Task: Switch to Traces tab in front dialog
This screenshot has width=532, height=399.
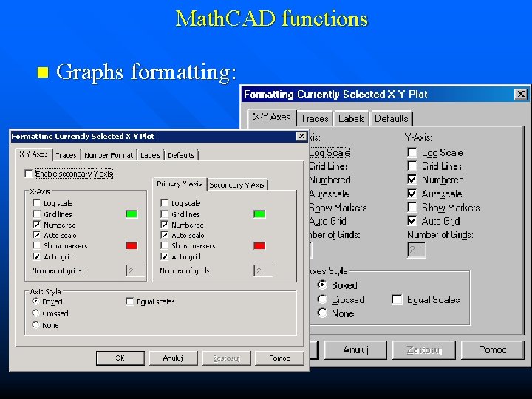Action: coord(66,155)
